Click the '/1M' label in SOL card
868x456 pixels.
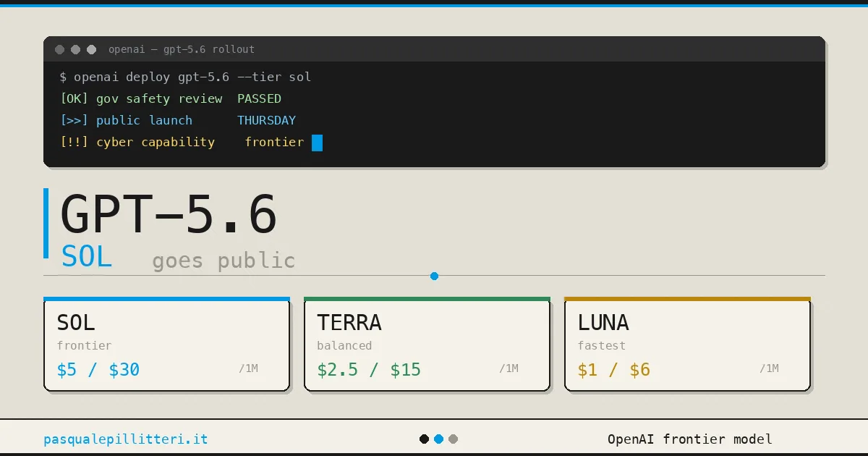[x=248, y=368]
